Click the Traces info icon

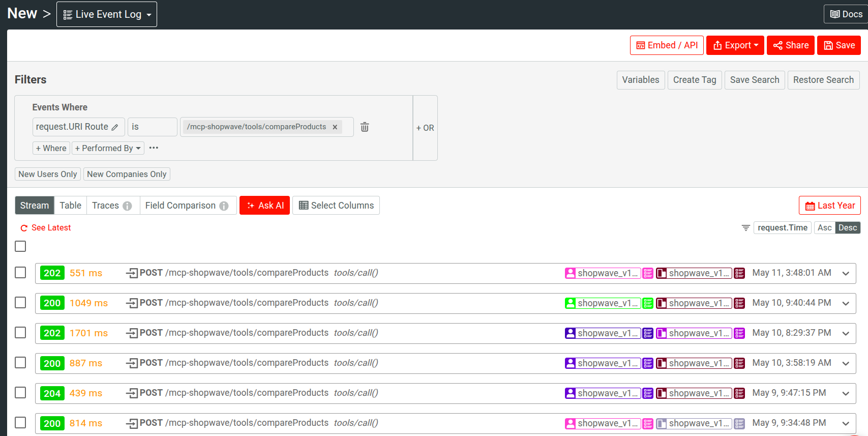tap(127, 206)
